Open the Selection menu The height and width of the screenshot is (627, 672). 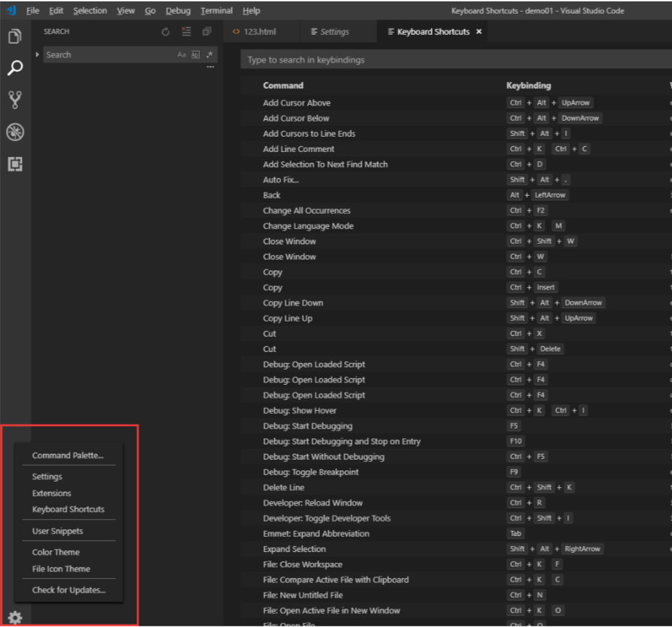(90, 11)
